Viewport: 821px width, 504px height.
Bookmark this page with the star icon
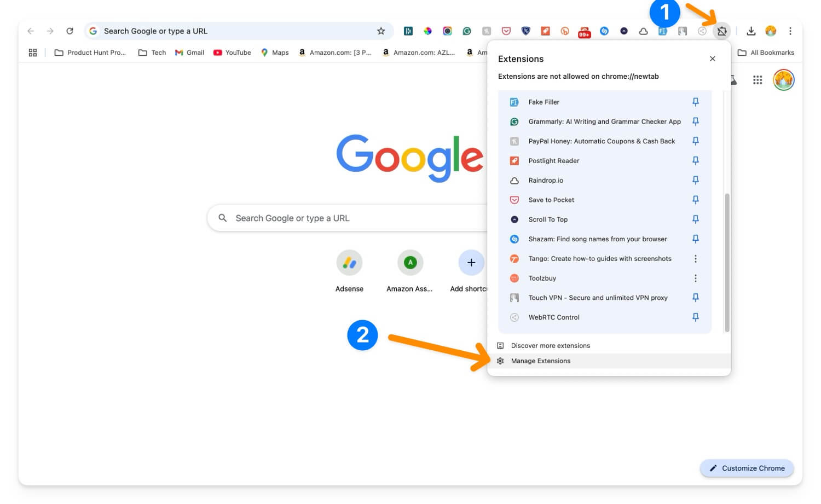(381, 31)
